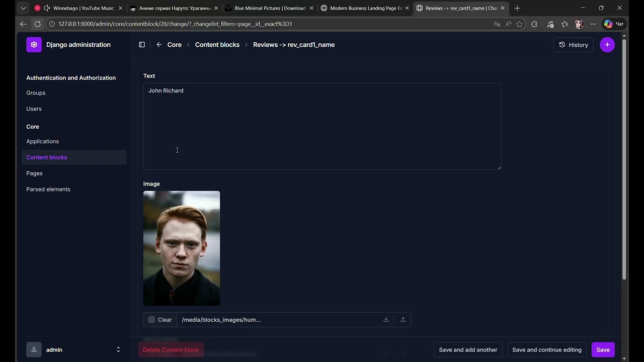
Task: Click Save and add another
Action: (468, 350)
